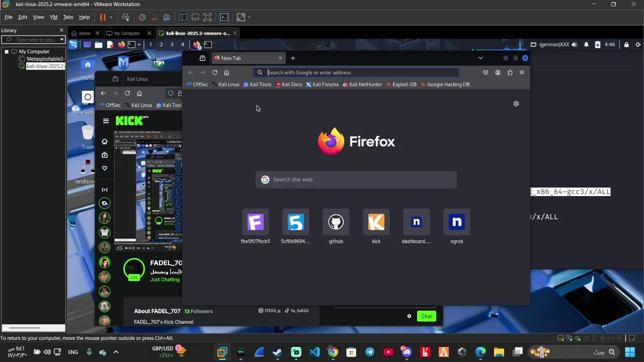
Task: Open the Firefox extensions icon
Action: [510, 72]
